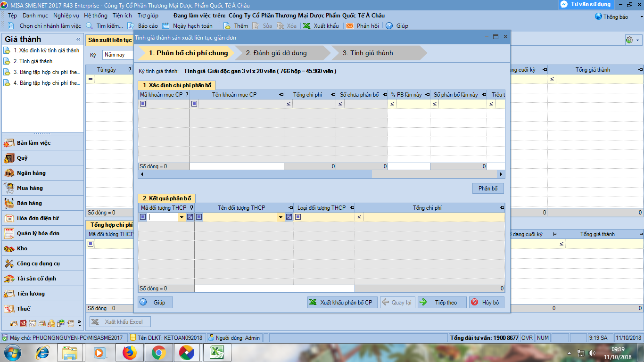Click the Thêm add toolbar button
The width and height of the screenshot is (644, 362).
(236, 26)
